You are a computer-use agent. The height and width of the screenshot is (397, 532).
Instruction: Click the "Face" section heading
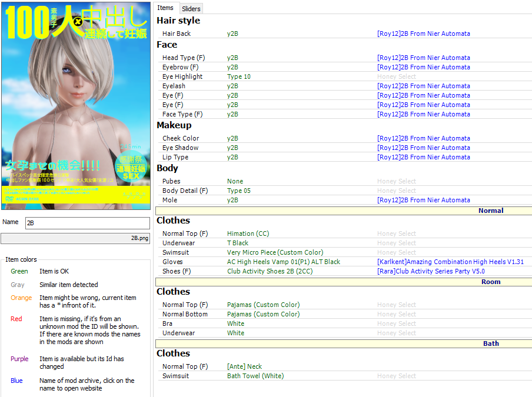coord(167,45)
